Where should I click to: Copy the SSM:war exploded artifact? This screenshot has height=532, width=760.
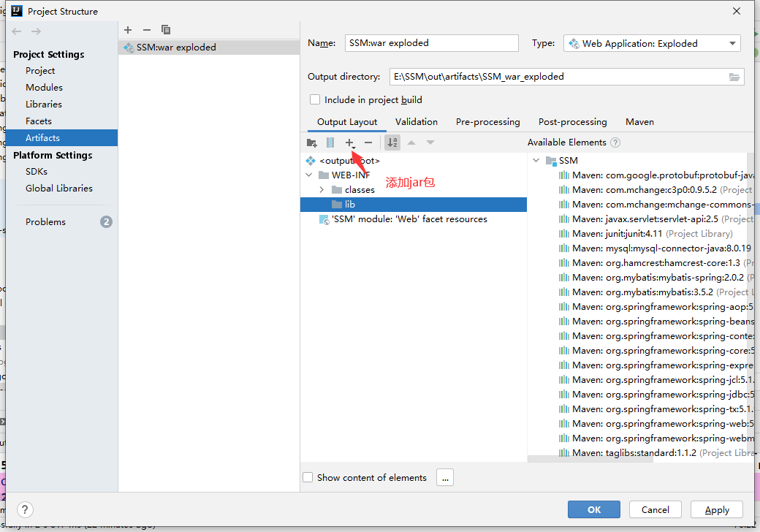[x=166, y=29]
